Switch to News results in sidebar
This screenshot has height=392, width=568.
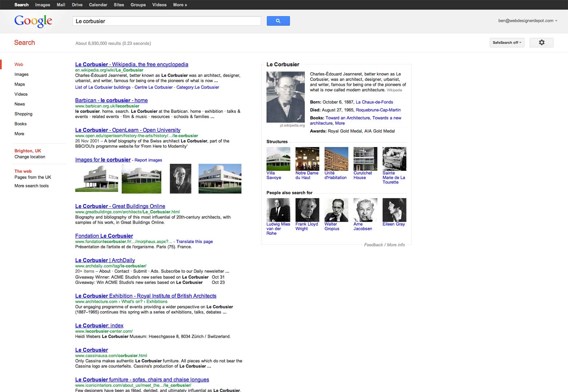click(20, 104)
